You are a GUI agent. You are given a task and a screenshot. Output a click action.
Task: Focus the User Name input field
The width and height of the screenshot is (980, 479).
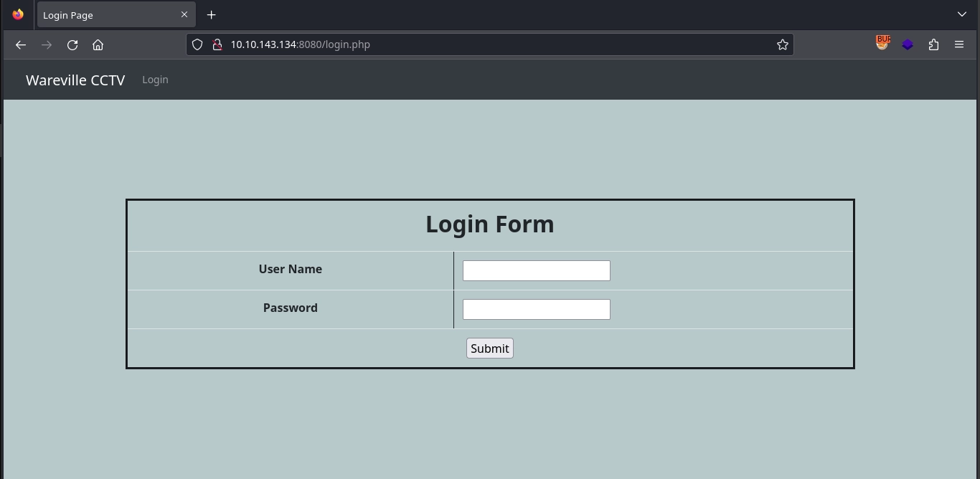[536, 270]
